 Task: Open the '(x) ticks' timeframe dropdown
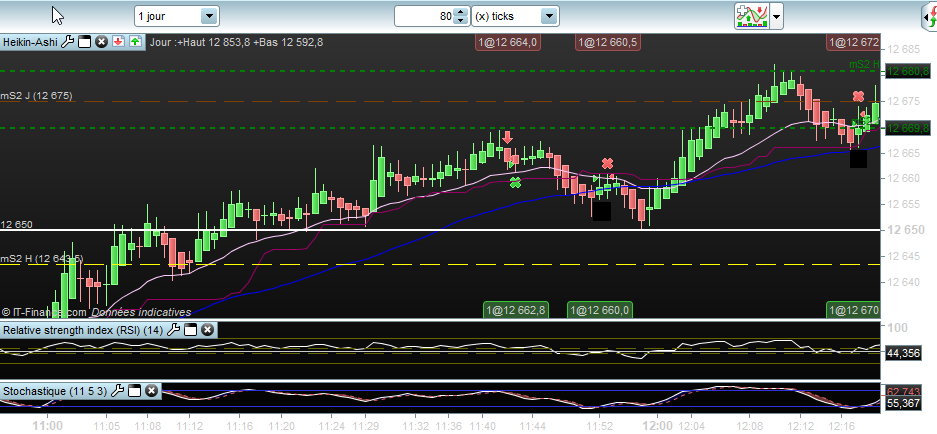point(549,16)
